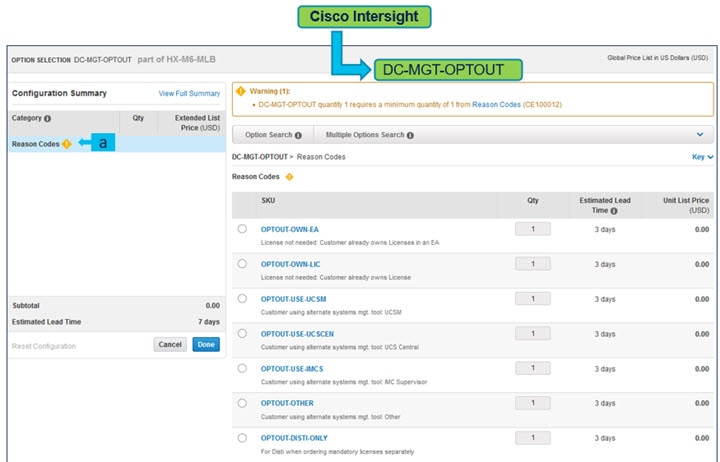Click the OPTOUT-USE-UCSM quantity field

coord(533,299)
